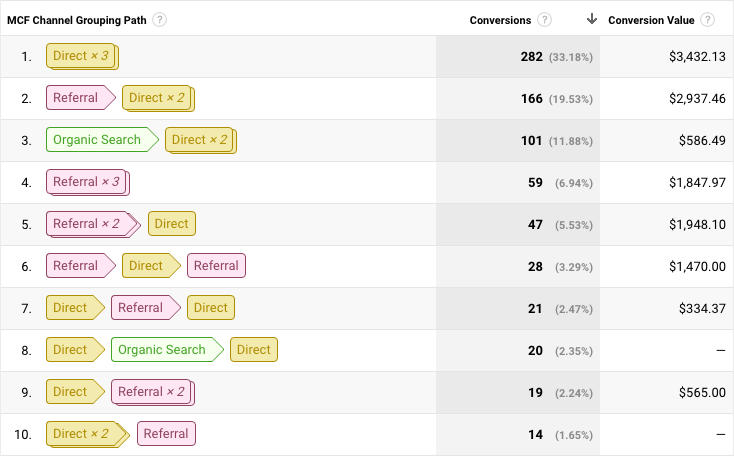Click the last Referral tag in row 6

tap(216, 266)
